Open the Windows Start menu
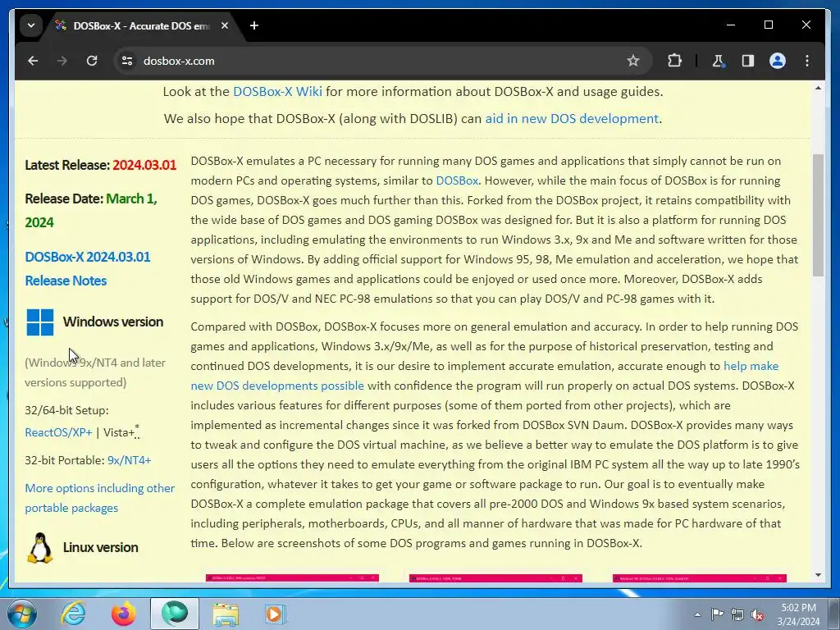Screen dimensions: 840x630 21,614
